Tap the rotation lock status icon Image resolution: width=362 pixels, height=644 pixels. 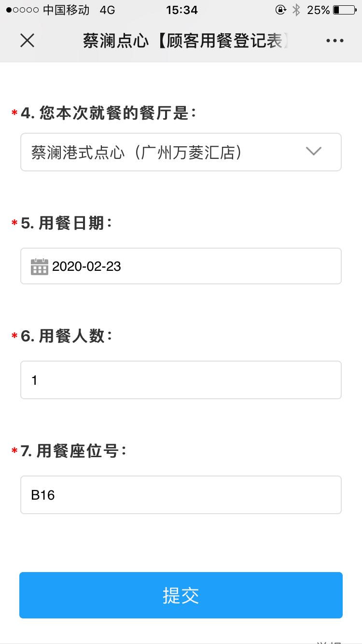[x=280, y=10]
